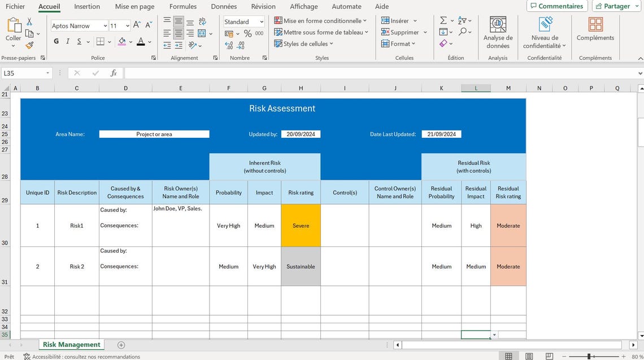The image size is (644, 360).
Task: Select the Risk Management sheet tab
Action: click(x=71, y=344)
